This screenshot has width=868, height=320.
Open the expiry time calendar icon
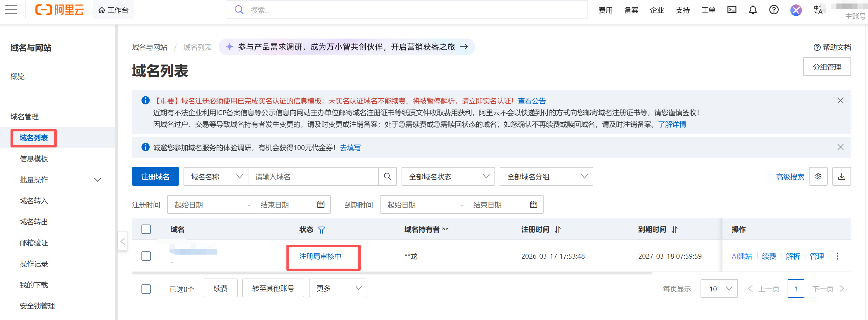click(x=533, y=204)
